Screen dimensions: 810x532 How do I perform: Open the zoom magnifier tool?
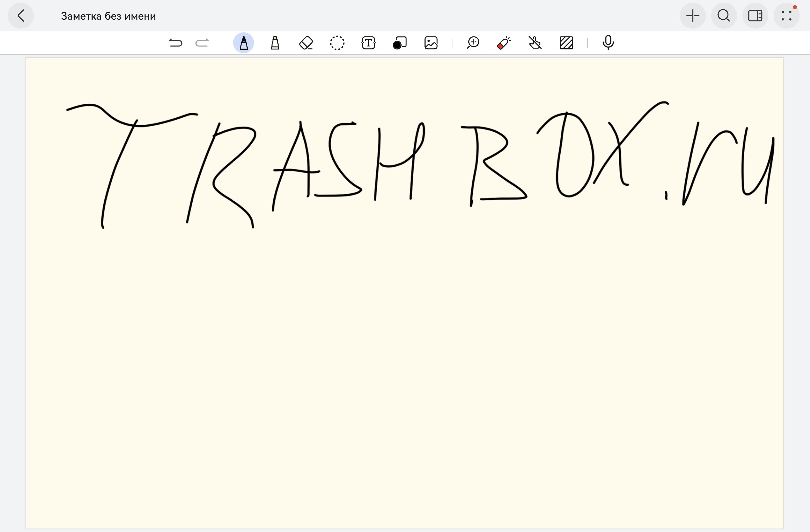[x=473, y=43]
